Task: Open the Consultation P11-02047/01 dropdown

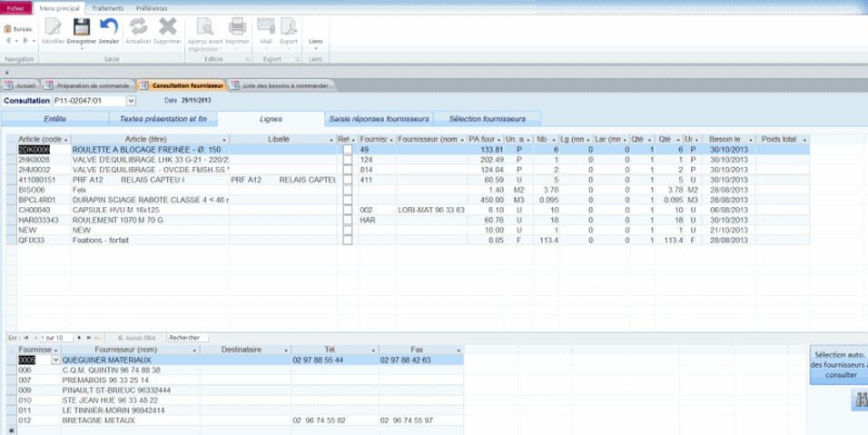Action: 131,101
